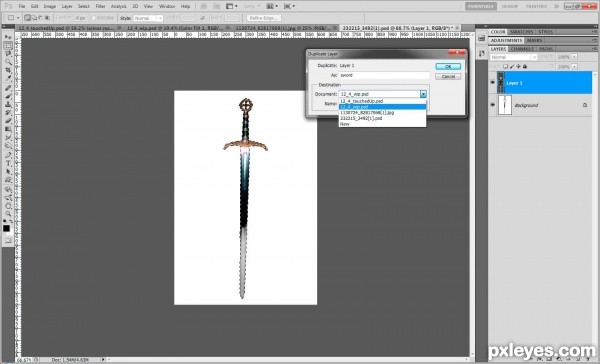Click the black foreground color swatch
600x364 pixels.
coord(6,228)
